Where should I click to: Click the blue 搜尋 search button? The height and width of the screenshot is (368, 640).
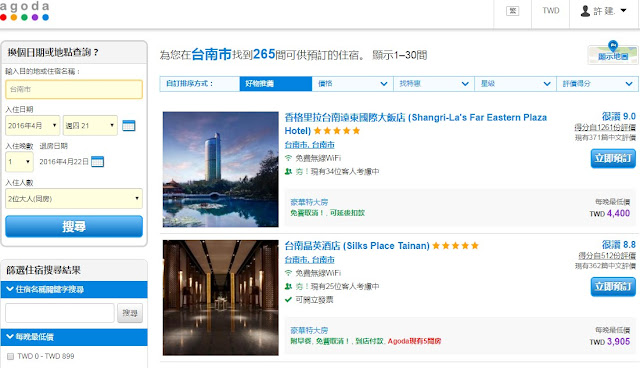click(74, 226)
